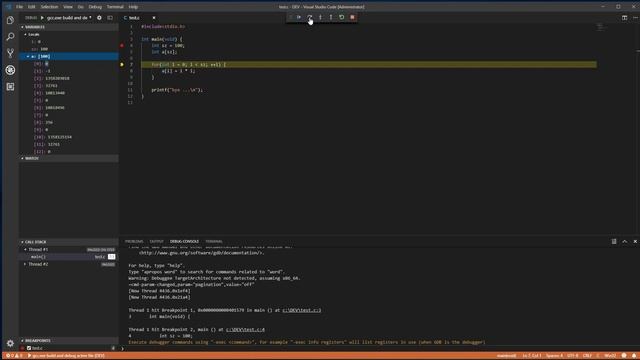Place cursor on printf line 11
The width and height of the screenshot is (640, 360).
(177, 90)
